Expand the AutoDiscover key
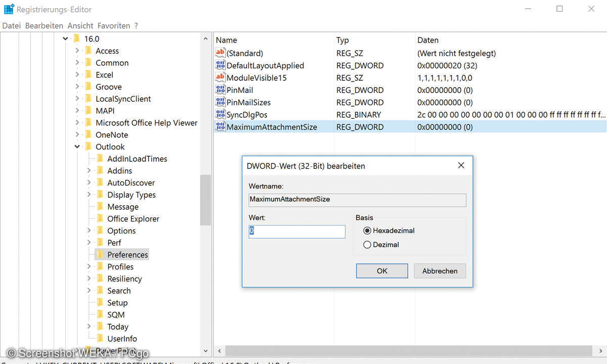This screenshot has height=364, width=607. click(x=89, y=183)
